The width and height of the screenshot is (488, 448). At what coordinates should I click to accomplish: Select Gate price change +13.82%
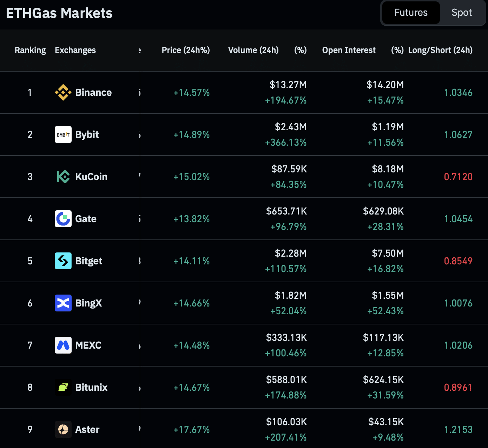tap(191, 219)
